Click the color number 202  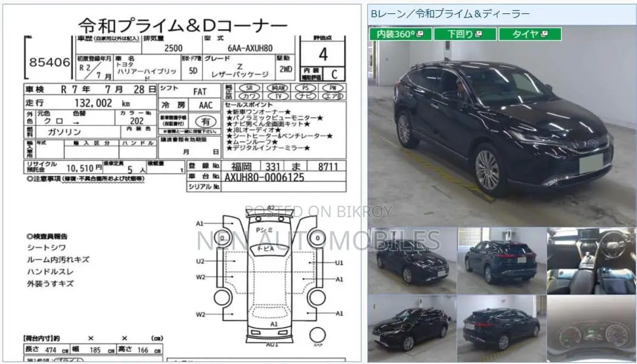click(137, 121)
